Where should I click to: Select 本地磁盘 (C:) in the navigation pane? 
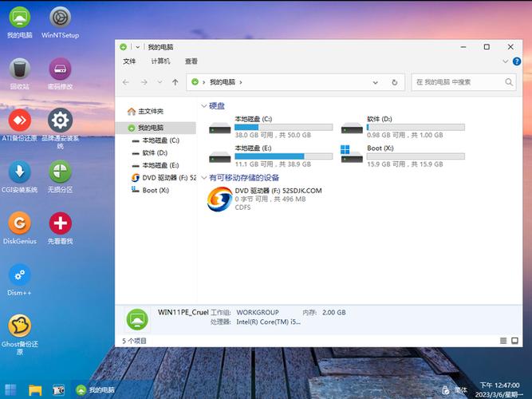pyautogui.click(x=156, y=140)
